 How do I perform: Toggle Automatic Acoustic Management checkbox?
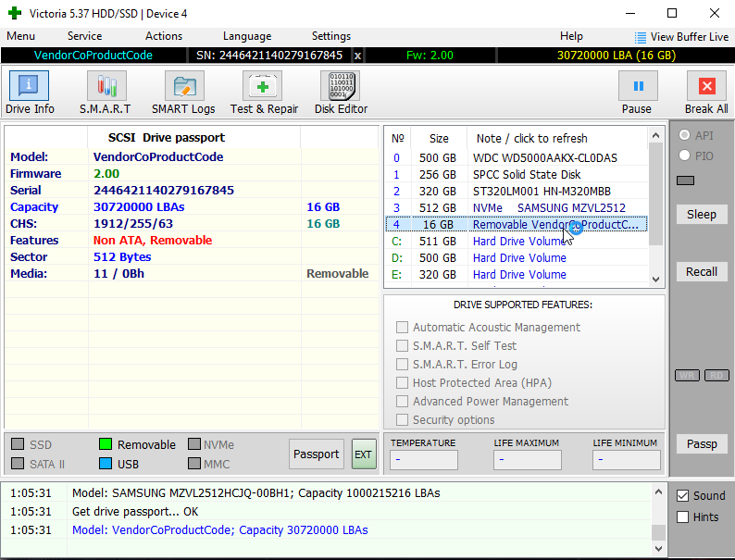(x=402, y=327)
